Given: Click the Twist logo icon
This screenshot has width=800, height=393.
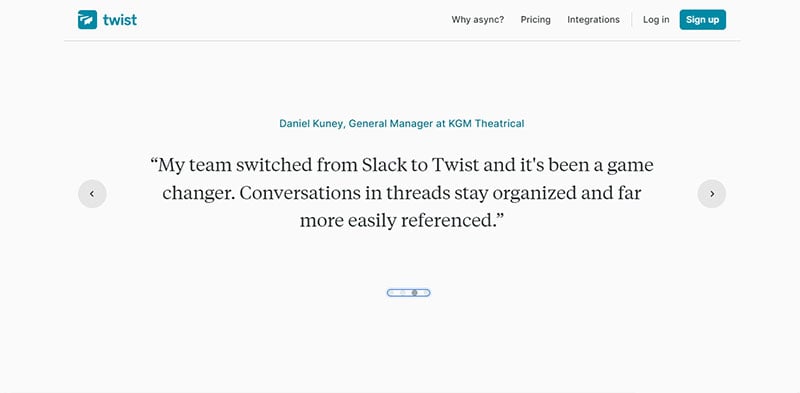Looking at the screenshot, I should pos(87,20).
